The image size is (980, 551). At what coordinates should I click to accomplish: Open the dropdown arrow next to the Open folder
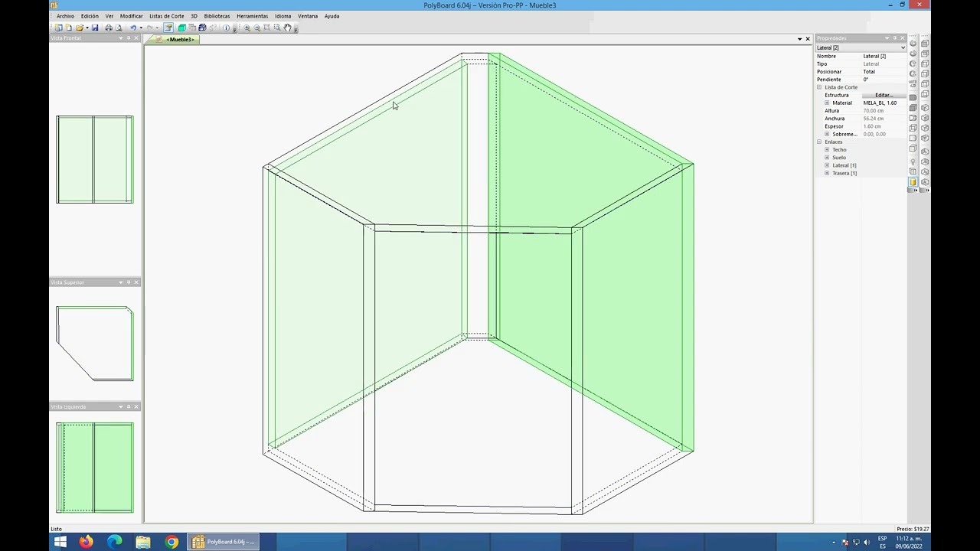tap(87, 28)
